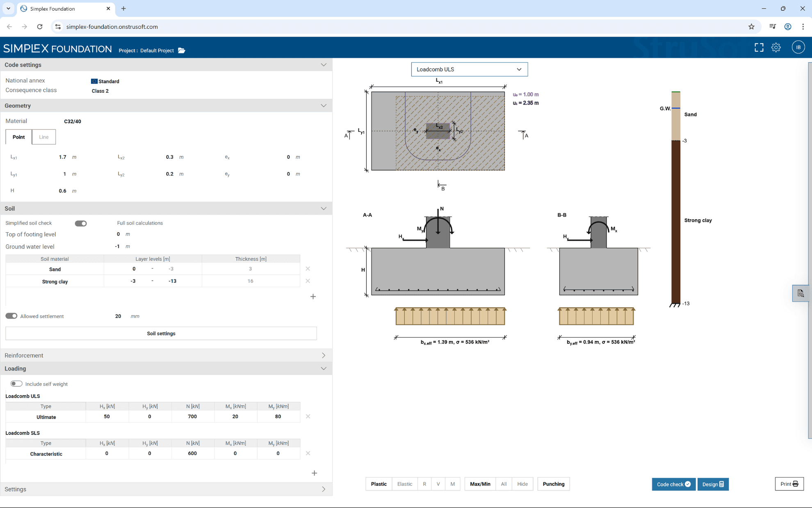The width and height of the screenshot is (812, 508).
Task: Select the Elastic view tab
Action: (x=404, y=484)
